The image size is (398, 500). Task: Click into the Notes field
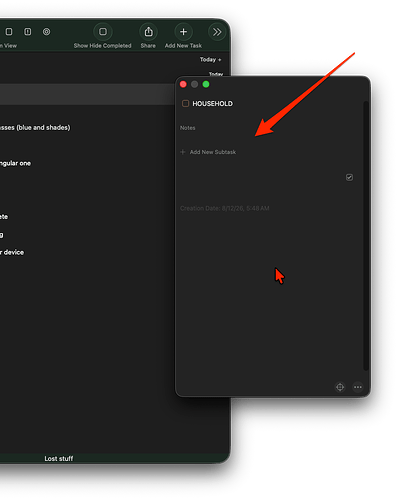[188, 128]
